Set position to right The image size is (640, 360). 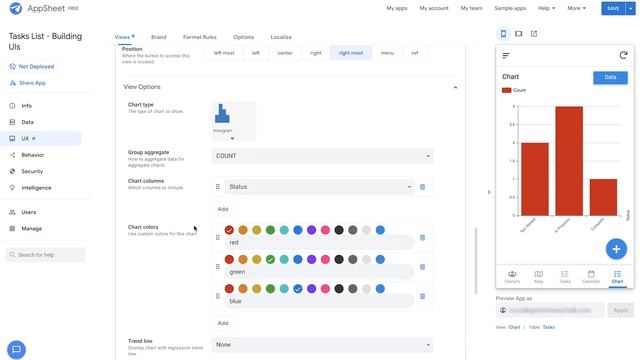pos(316,53)
